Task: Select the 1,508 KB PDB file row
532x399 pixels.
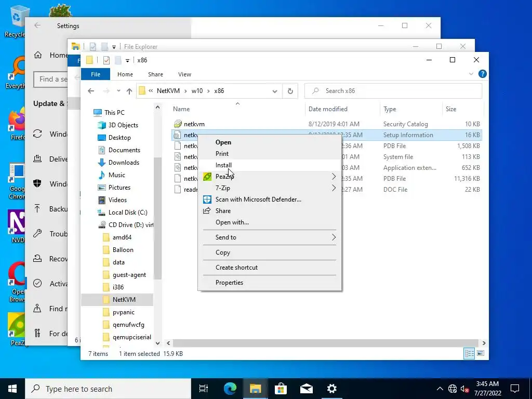Action: click(x=327, y=146)
